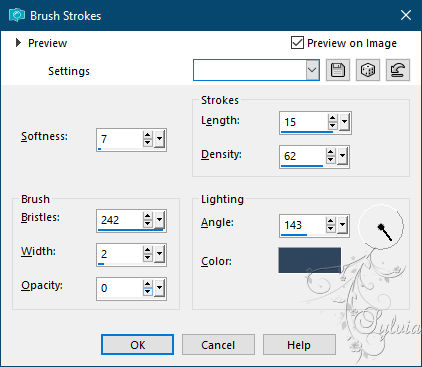Click the lighting angle dial control
The image size is (422, 367).
click(x=381, y=227)
